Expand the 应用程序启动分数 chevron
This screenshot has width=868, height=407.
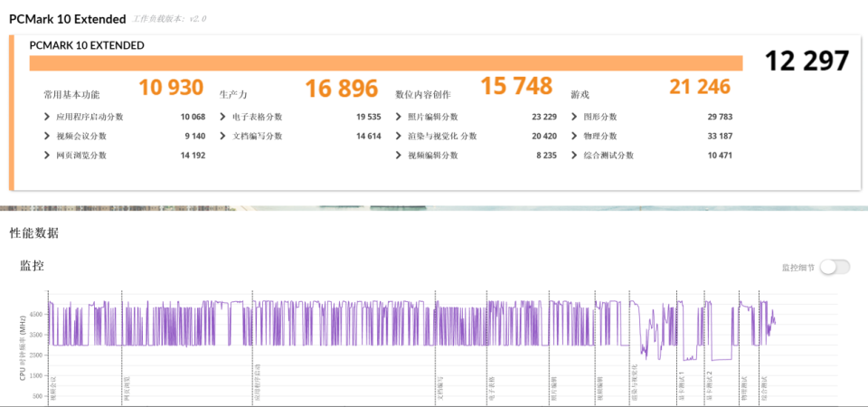point(47,117)
